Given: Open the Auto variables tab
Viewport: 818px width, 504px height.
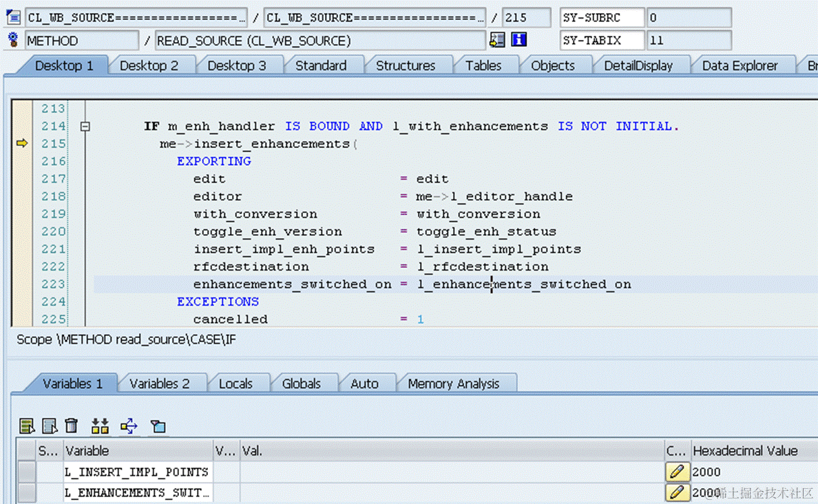Looking at the screenshot, I should 364,384.
